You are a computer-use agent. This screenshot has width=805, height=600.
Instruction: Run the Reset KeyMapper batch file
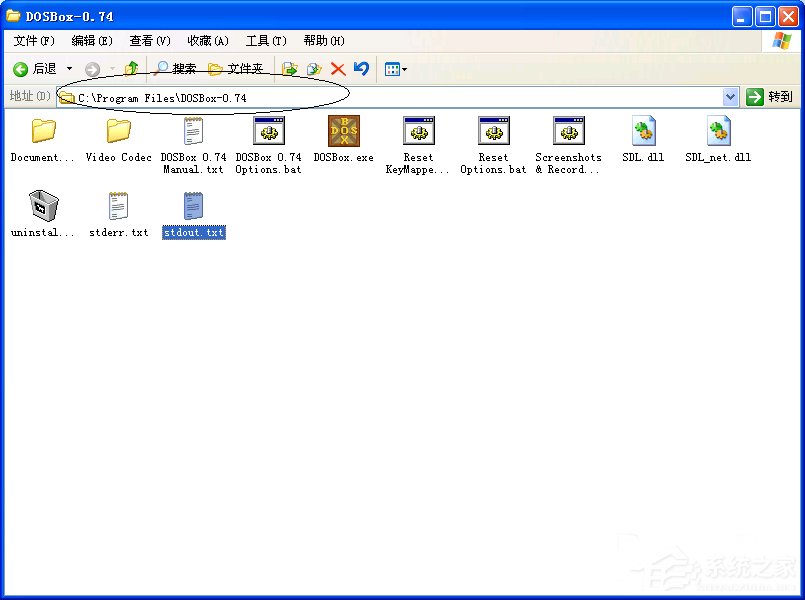click(418, 131)
